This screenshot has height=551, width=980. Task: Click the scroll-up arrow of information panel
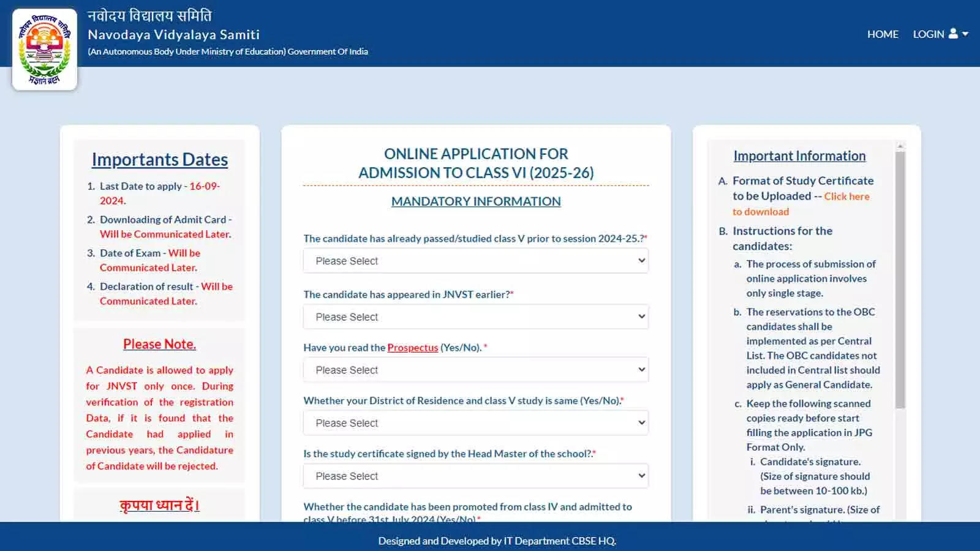tap(900, 146)
